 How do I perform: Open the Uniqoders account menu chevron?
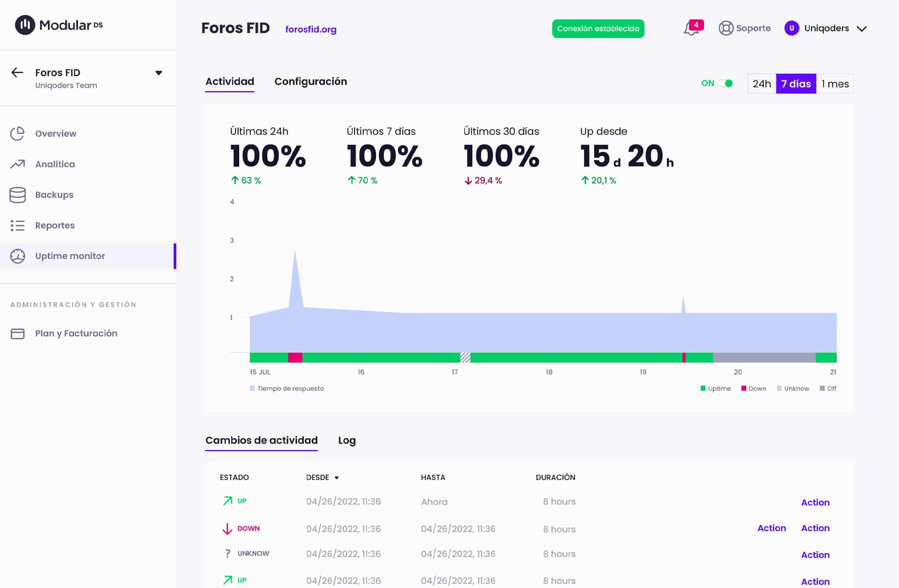862,29
